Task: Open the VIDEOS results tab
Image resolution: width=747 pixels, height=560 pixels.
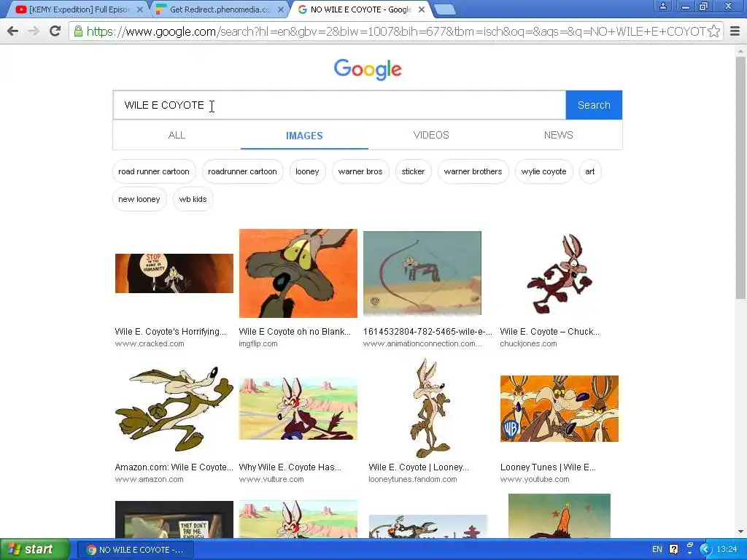Action: (431, 135)
